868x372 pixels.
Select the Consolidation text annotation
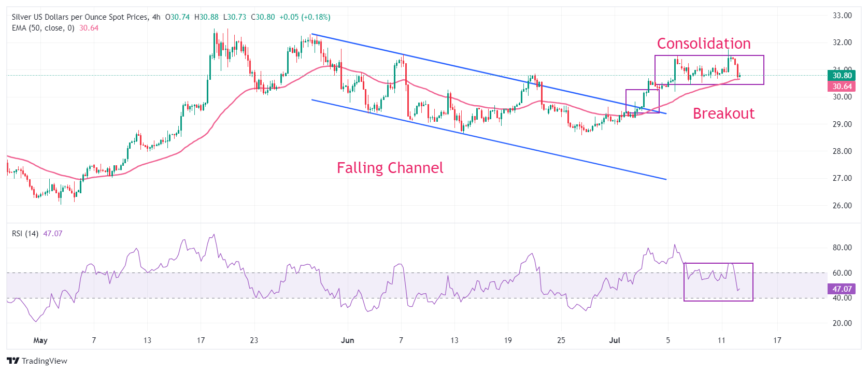(x=704, y=44)
